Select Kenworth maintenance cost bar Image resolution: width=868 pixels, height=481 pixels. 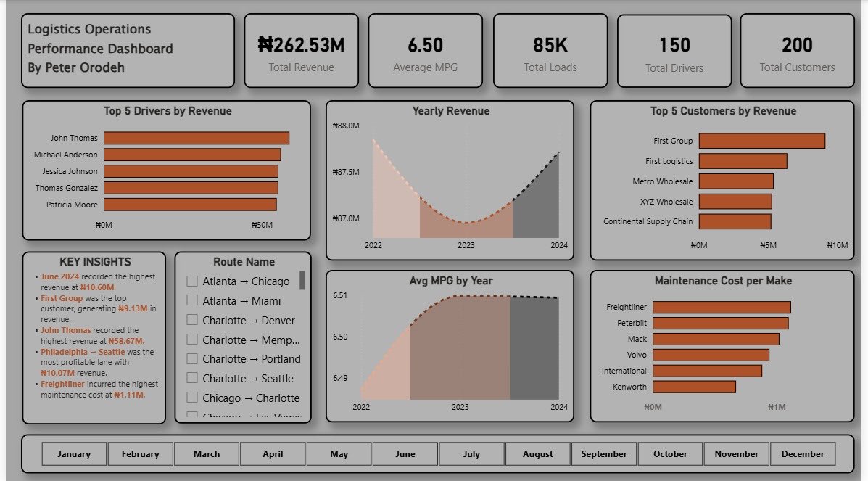pyautogui.click(x=694, y=387)
